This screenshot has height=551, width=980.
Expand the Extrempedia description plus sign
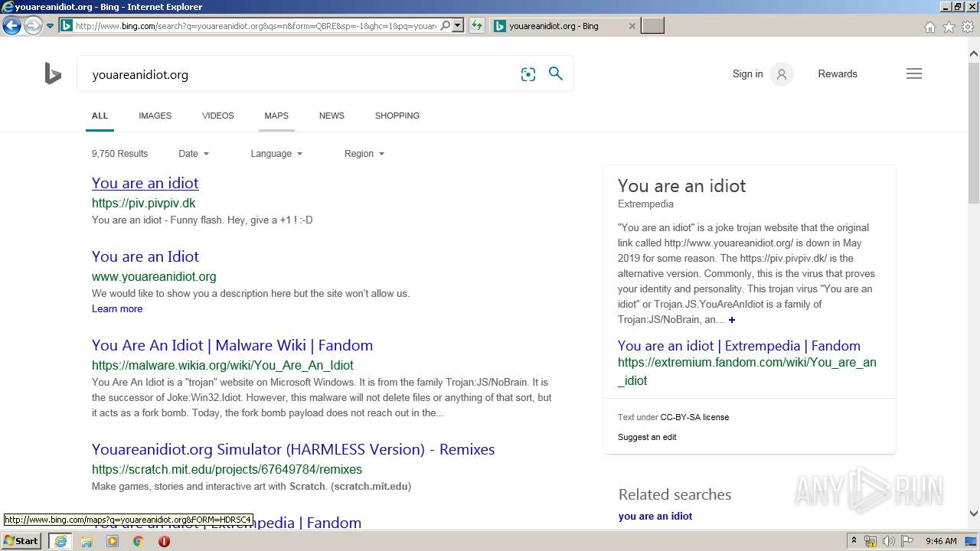coord(732,320)
